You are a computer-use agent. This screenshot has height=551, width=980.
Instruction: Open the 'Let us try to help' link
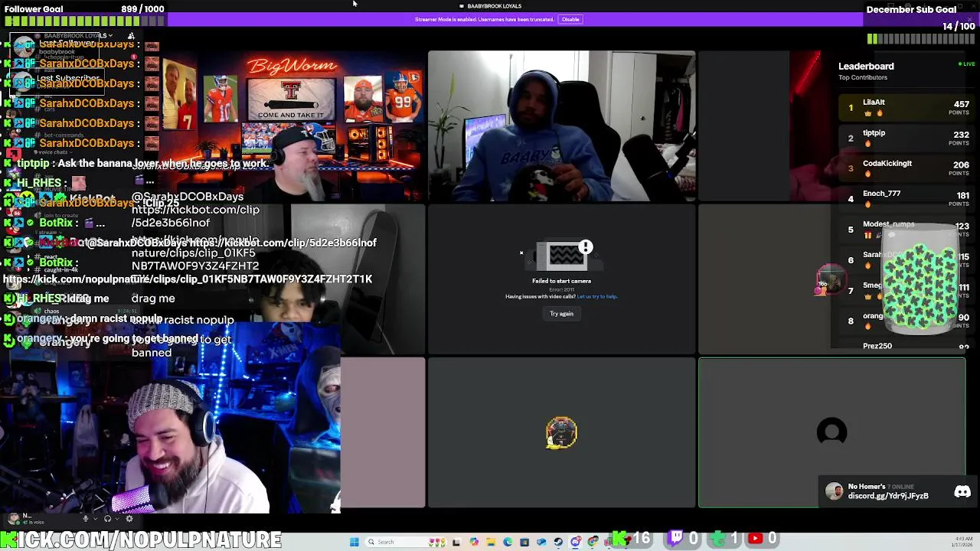[x=597, y=296]
